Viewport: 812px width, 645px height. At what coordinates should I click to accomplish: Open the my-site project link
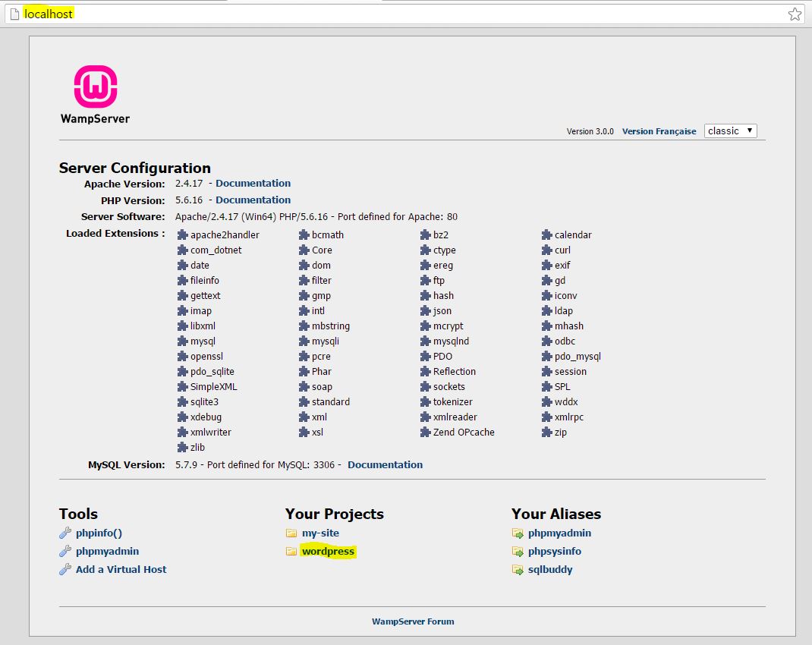coord(320,533)
